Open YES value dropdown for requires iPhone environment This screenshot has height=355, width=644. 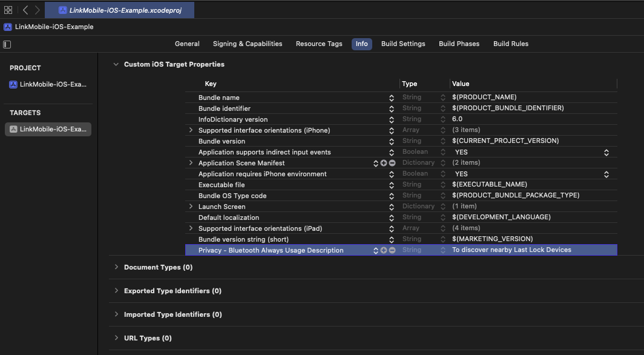point(606,174)
